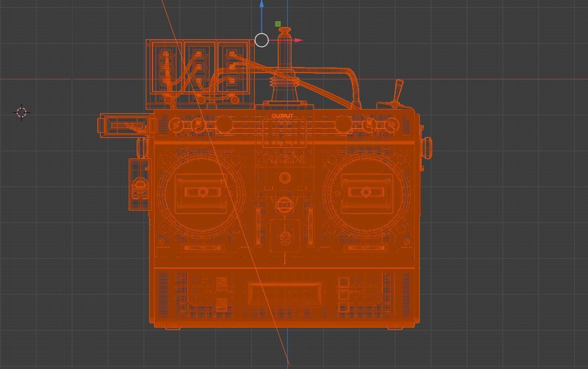The width and height of the screenshot is (588, 369).
Task: Select the left joystick gimbal
Action: (202, 192)
